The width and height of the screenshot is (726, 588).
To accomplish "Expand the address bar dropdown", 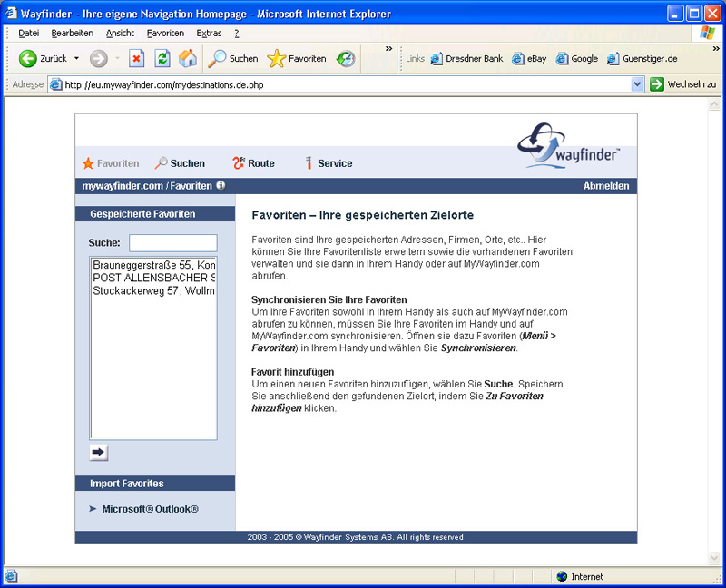I will click(637, 84).
